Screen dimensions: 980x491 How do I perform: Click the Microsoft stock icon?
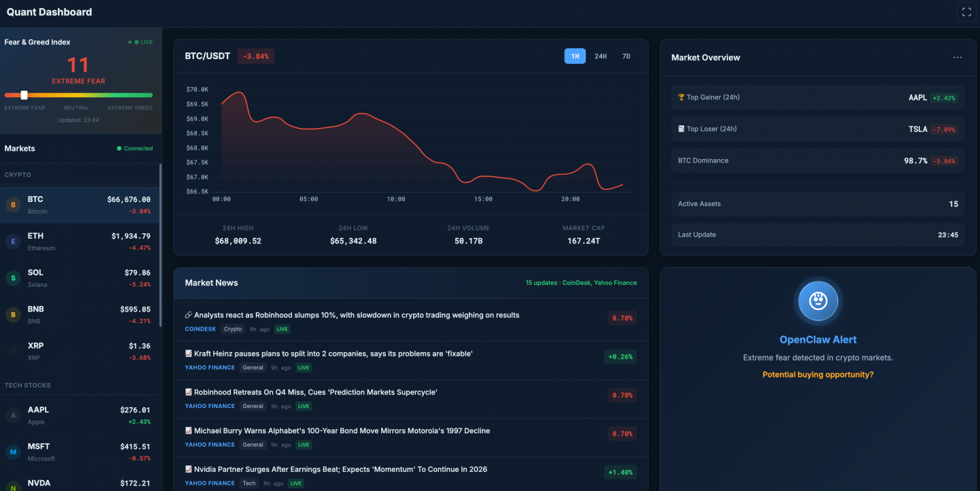pyautogui.click(x=13, y=452)
